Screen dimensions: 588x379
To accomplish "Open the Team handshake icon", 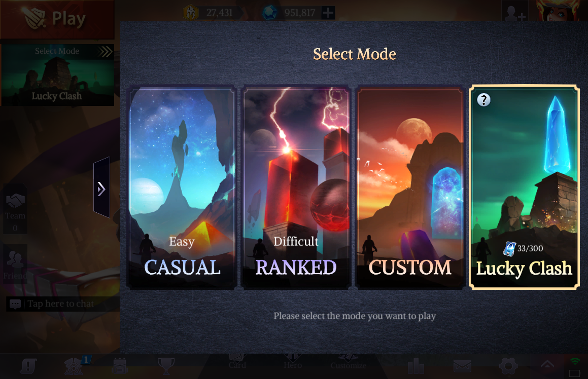I will [x=15, y=209].
